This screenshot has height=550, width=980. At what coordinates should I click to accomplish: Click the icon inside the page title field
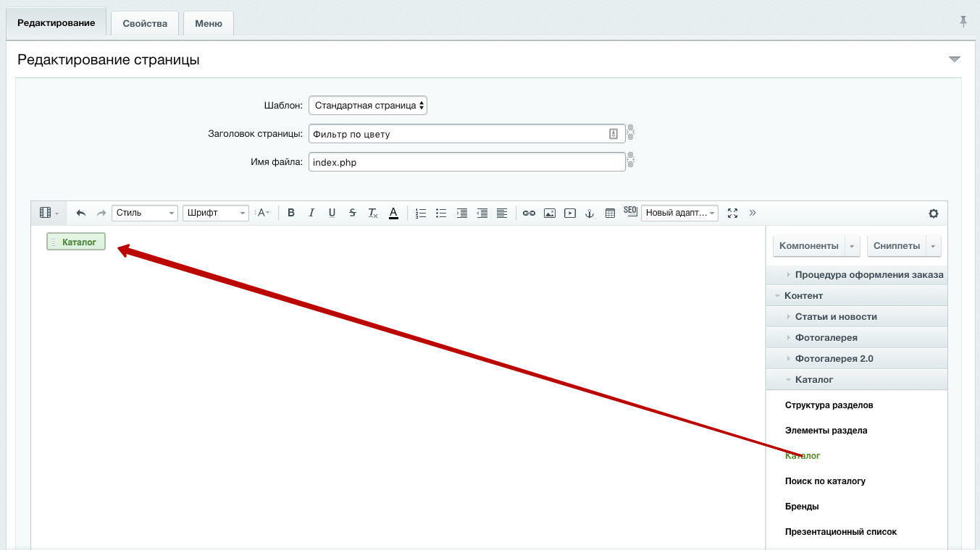point(613,134)
